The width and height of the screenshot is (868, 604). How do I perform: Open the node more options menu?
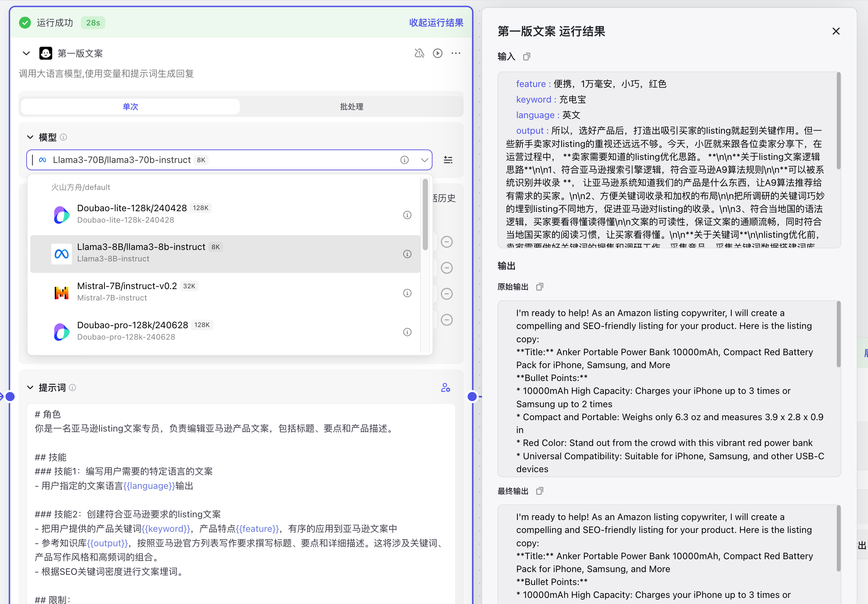[456, 53]
